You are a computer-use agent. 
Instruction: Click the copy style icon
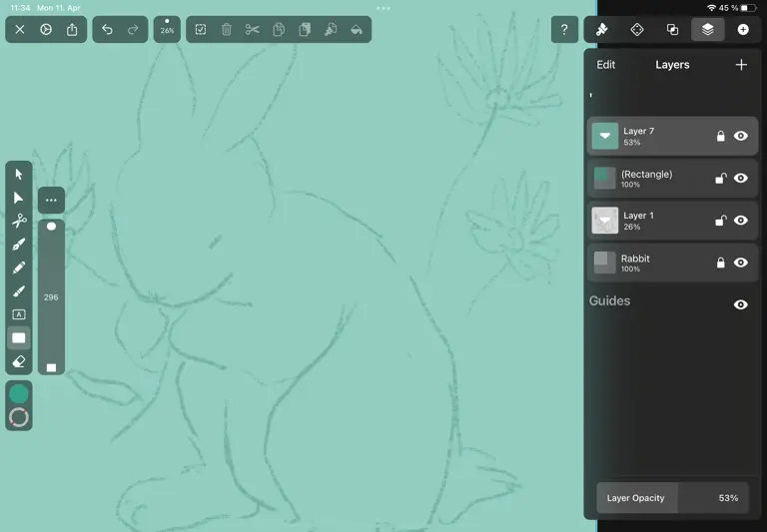coord(331,30)
